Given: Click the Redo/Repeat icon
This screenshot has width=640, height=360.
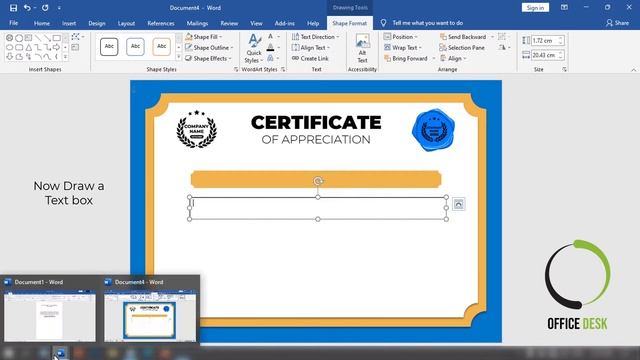Looking at the screenshot, I should [x=45, y=8].
